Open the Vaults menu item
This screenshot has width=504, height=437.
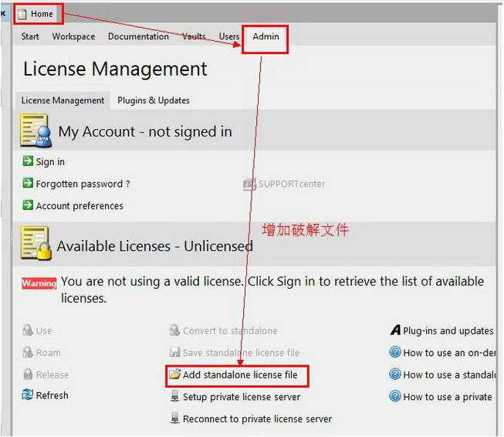pos(194,36)
